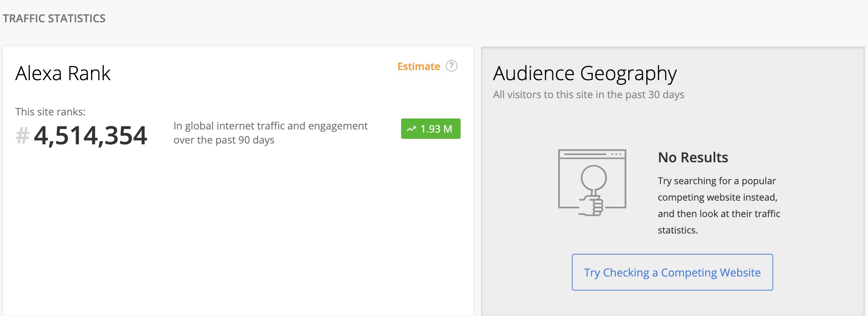Select the rank number 4,514,354
The width and height of the screenshot is (868, 316).
90,136
